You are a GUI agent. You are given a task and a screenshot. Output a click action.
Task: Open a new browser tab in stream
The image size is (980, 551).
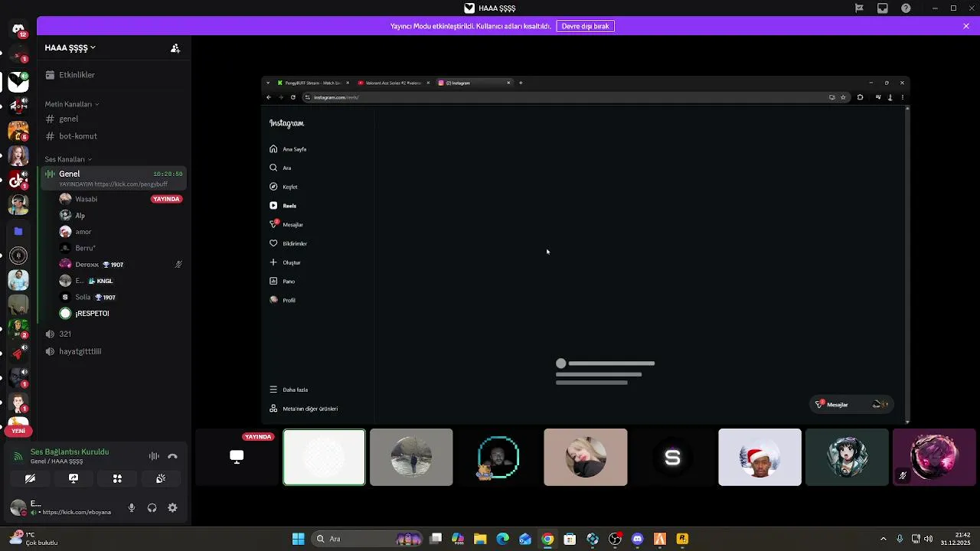[521, 83]
